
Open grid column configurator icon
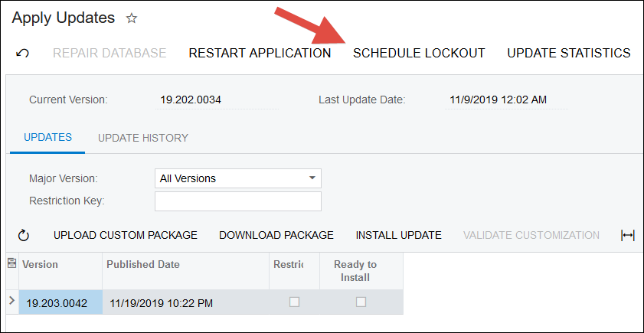click(x=12, y=263)
